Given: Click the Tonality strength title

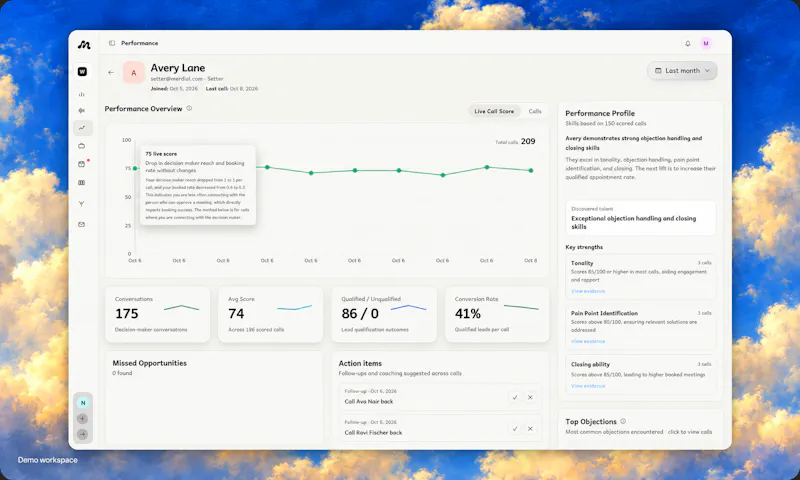Looking at the screenshot, I should pyautogui.click(x=582, y=263).
